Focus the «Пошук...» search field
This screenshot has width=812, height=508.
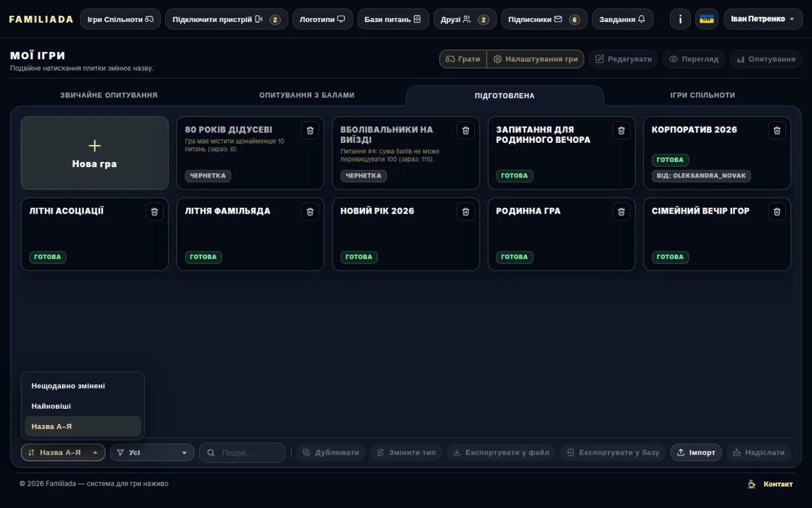pos(242,452)
